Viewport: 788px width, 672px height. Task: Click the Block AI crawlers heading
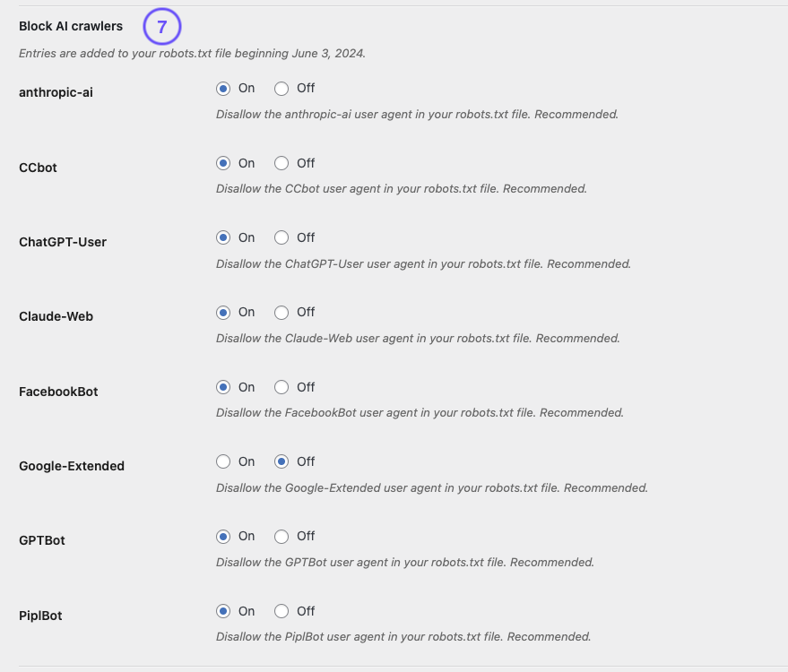click(x=71, y=26)
